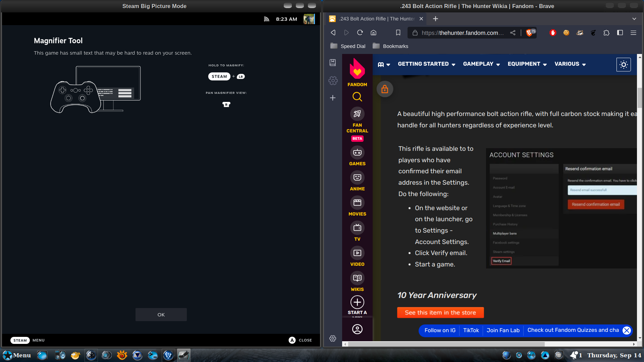Screen dimensions: 644x362
Task: Click the page horizontal scrollbar
Action: coord(446,344)
